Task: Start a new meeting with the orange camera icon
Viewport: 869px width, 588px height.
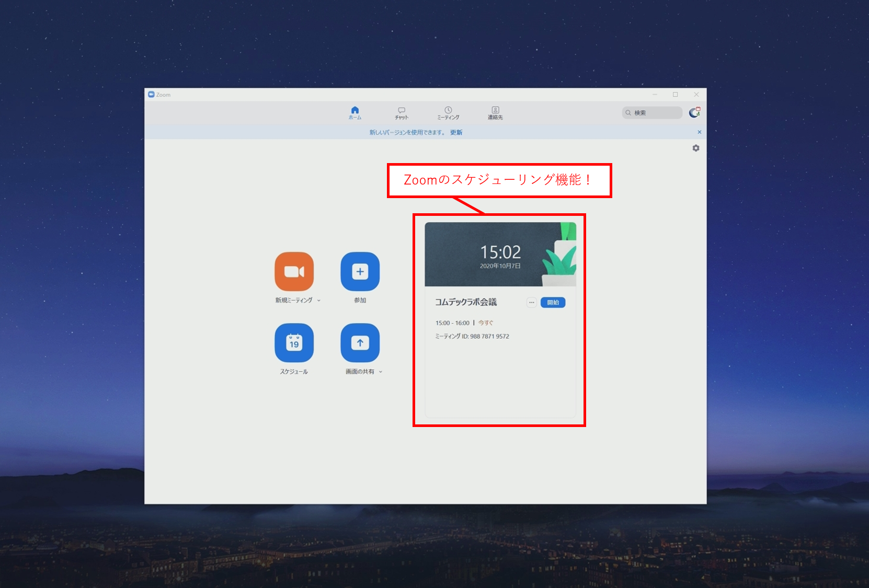Action: click(294, 272)
